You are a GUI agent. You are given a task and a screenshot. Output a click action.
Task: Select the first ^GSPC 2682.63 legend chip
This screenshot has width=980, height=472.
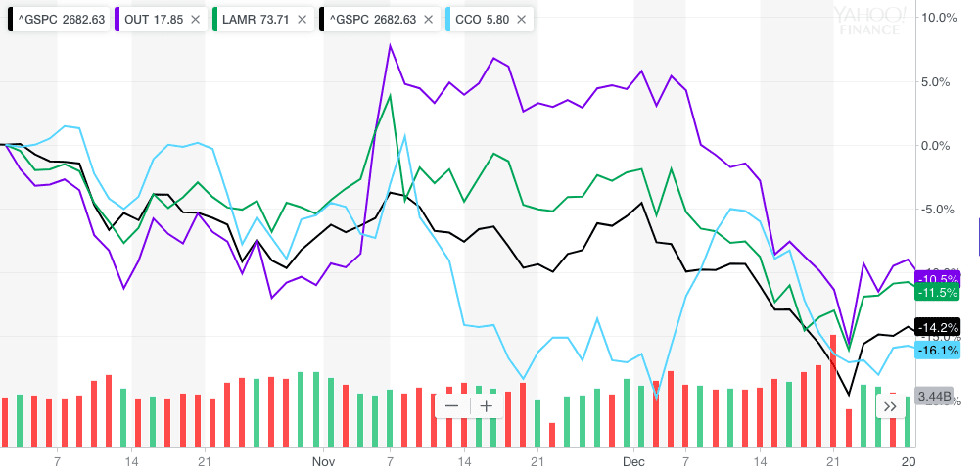(61, 20)
